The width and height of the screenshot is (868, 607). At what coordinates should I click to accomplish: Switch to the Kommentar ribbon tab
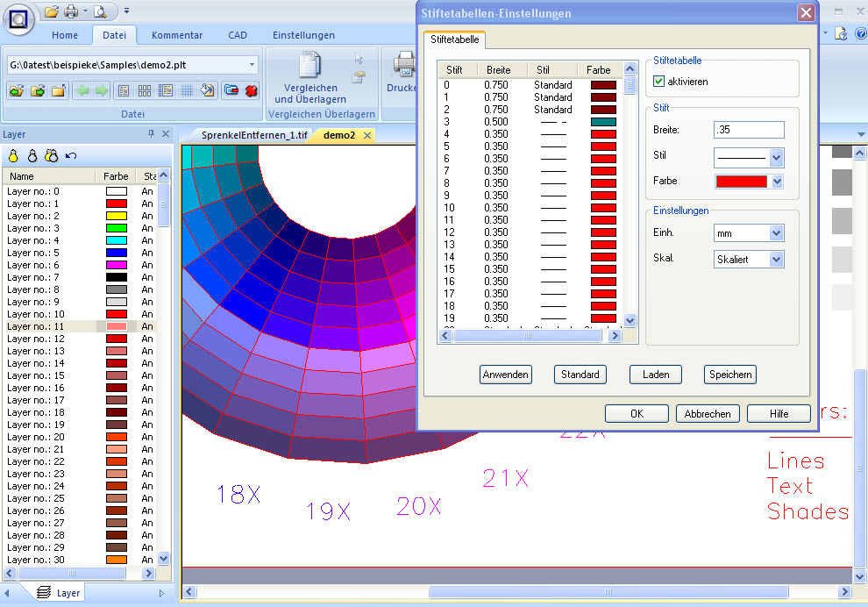pos(176,35)
